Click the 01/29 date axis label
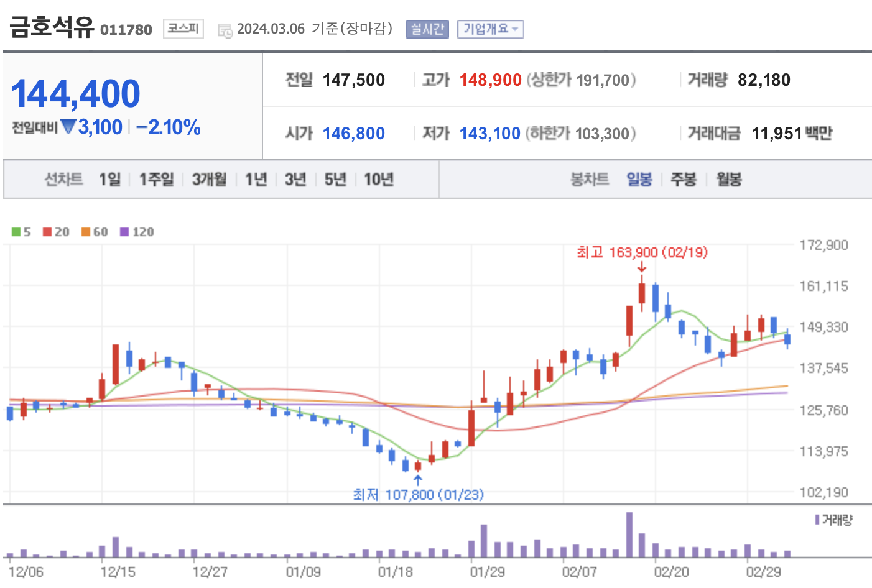Image resolution: width=872 pixels, height=588 pixels. tap(487, 572)
